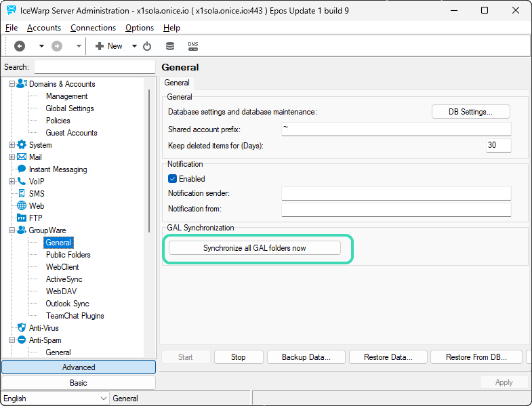
Task: Switch to Advanced view mode
Action: click(79, 367)
